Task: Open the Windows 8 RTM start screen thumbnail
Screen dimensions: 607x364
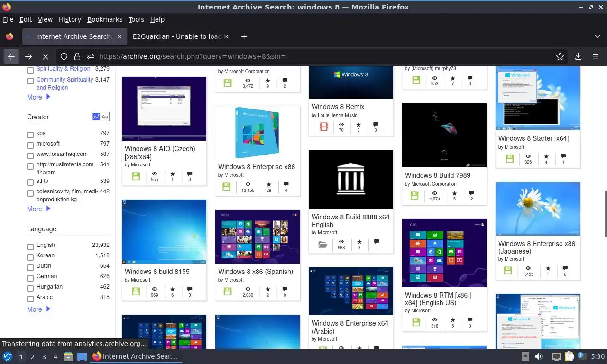Action: pos(444,253)
